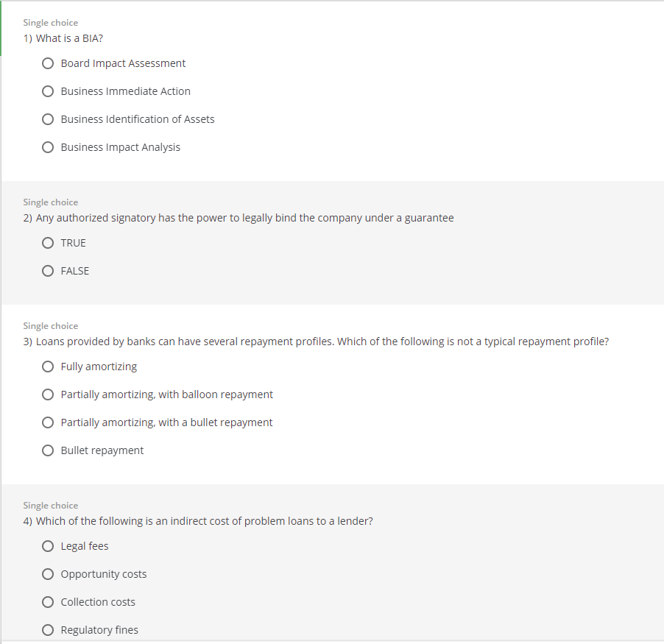Click the Single choice label above question 4
The width and height of the screenshot is (664, 644).
tap(50, 506)
